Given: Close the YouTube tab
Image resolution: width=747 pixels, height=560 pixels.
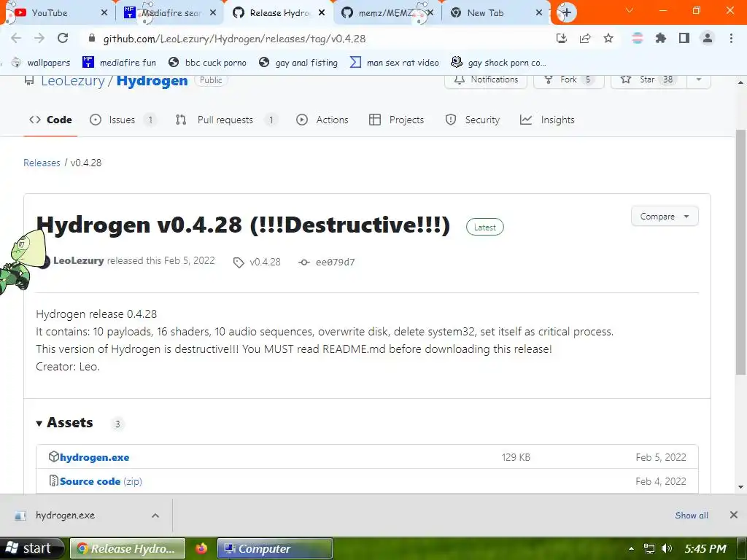Looking at the screenshot, I should tap(104, 13).
